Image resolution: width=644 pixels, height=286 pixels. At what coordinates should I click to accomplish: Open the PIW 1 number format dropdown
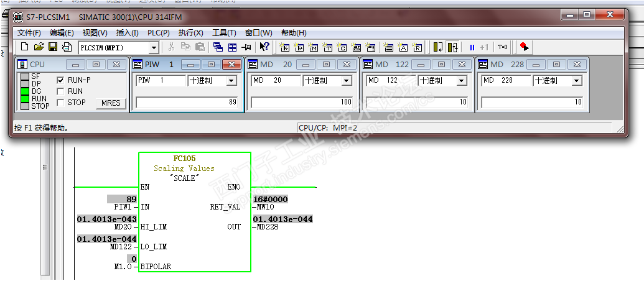coord(231,80)
